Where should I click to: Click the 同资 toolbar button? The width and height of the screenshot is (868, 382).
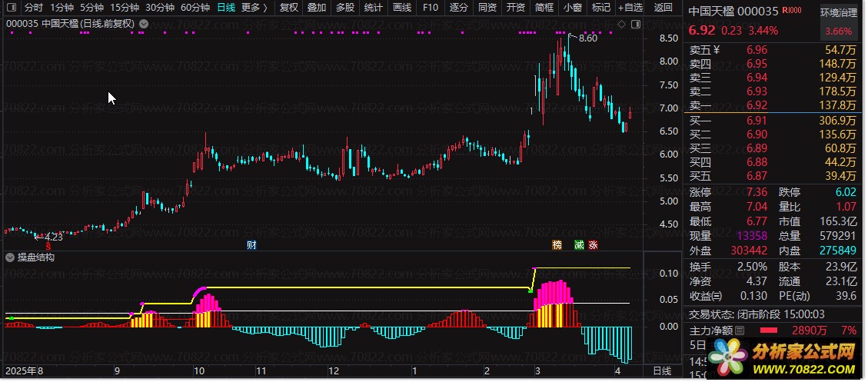(x=487, y=8)
